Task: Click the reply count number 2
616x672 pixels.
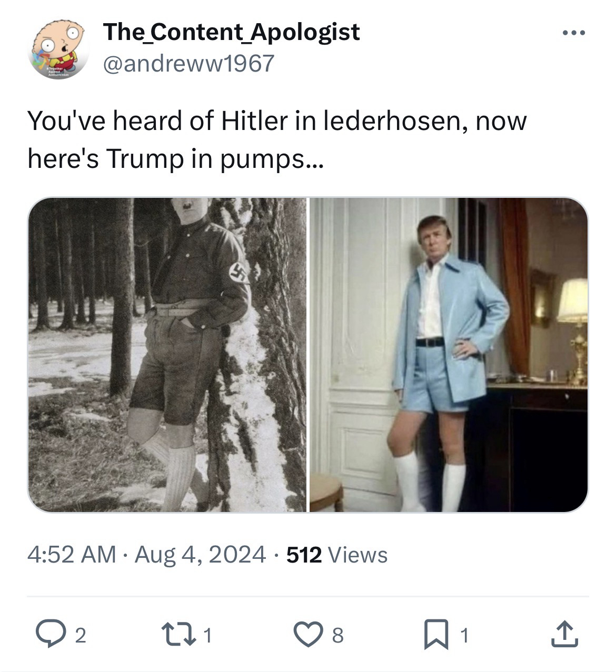Action: 79,636
